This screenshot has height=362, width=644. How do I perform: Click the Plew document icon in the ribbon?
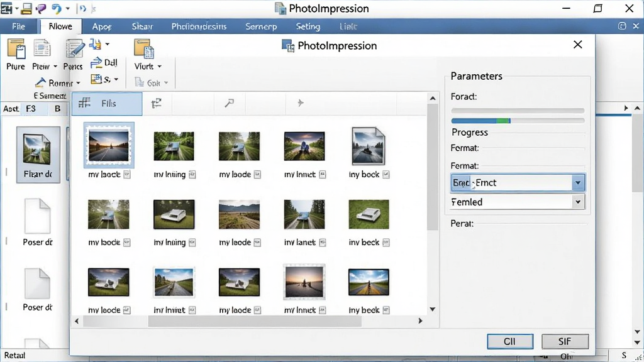pos(42,49)
